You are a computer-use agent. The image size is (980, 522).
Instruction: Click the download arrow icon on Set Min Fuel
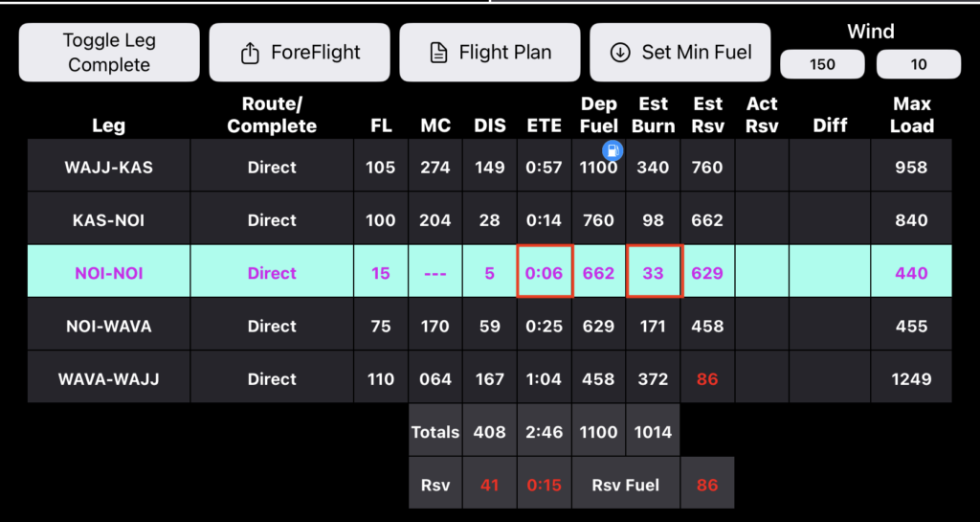click(620, 53)
